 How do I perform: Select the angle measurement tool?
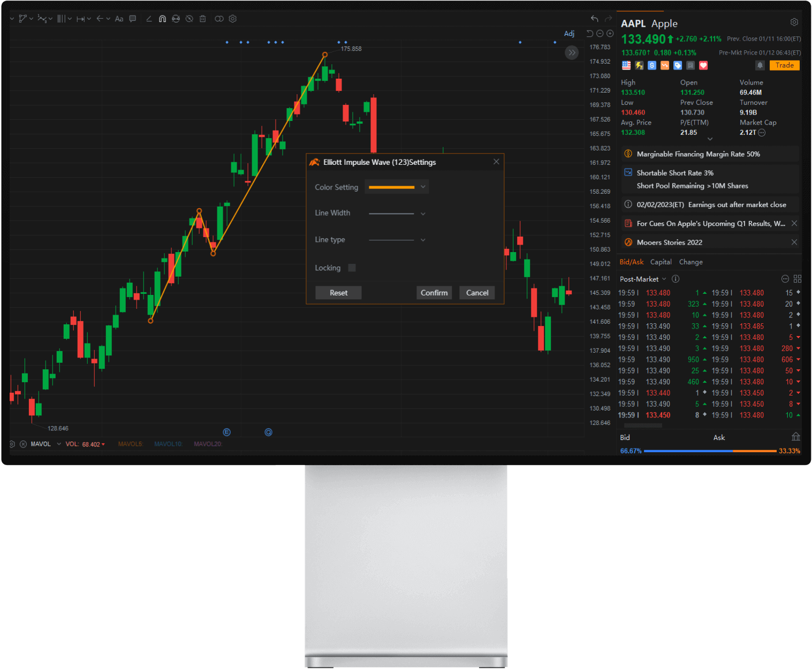point(149,19)
